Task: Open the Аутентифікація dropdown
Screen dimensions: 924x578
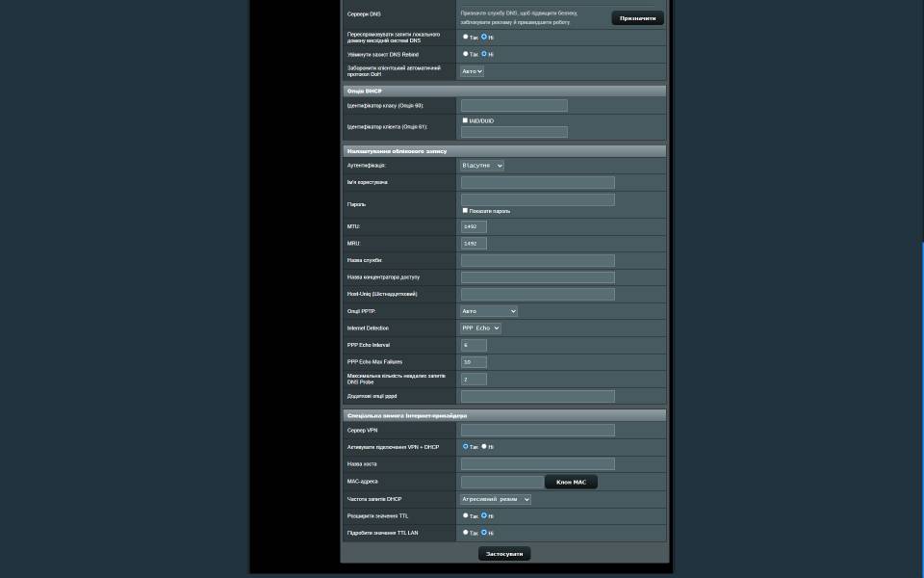Action: click(x=481, y=166)
